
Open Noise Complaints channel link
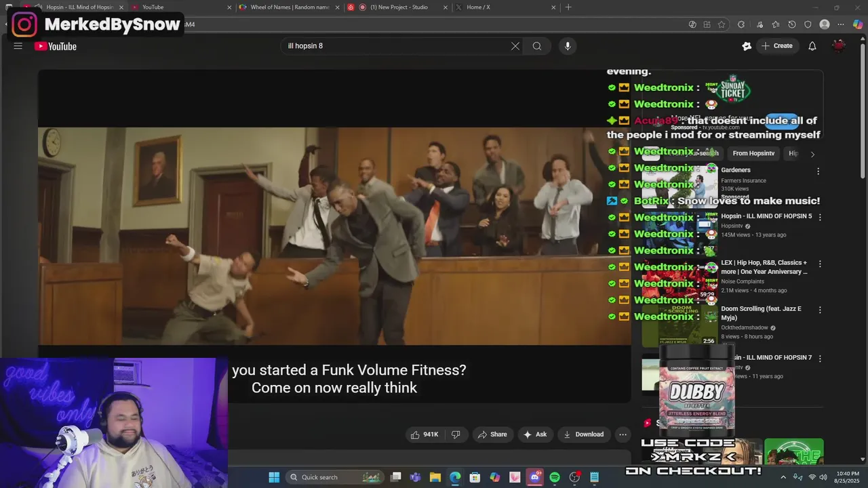(743, 281)
